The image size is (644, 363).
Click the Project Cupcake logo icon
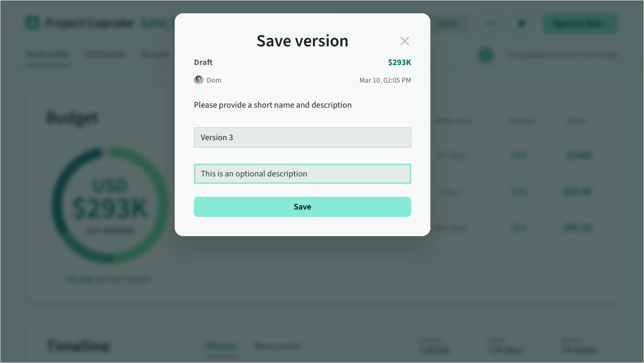pyautogui.click(x=32, y=23)
